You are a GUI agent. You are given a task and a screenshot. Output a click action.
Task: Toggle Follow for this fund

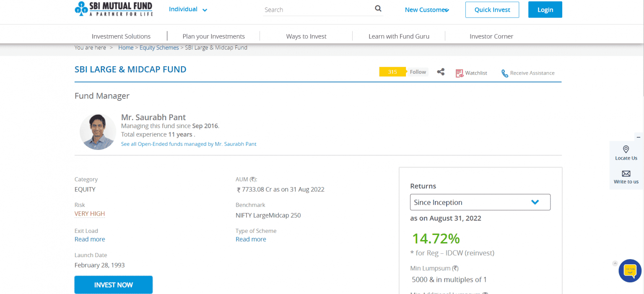point(418,72)
